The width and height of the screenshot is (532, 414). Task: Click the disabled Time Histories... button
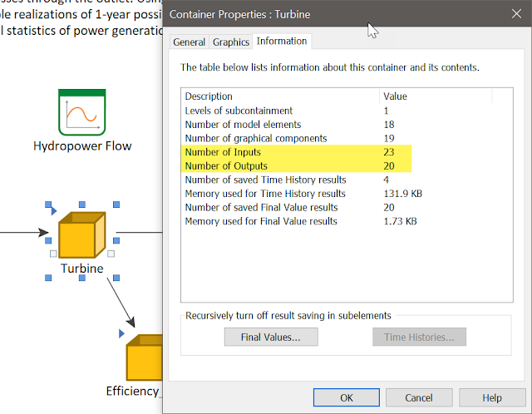pyautogui.click(x=419, y=337)
